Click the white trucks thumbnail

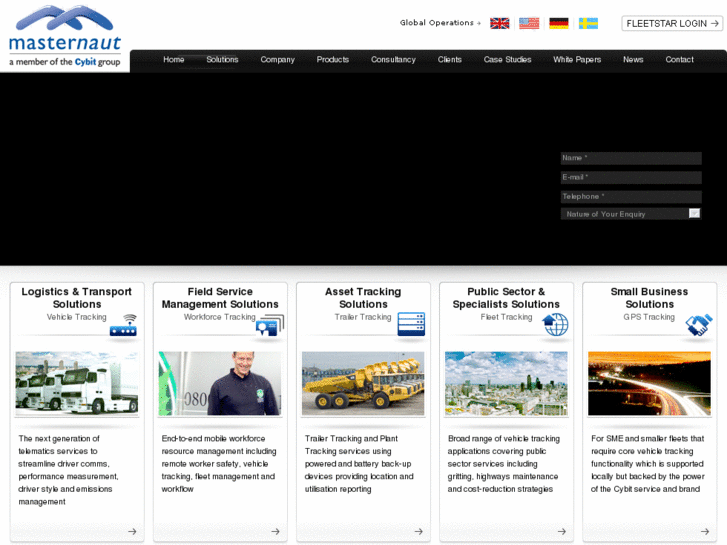[x=77, y=383]
